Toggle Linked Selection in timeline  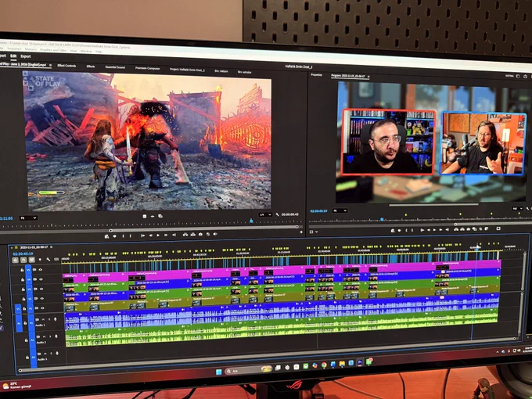click(32, 260)
